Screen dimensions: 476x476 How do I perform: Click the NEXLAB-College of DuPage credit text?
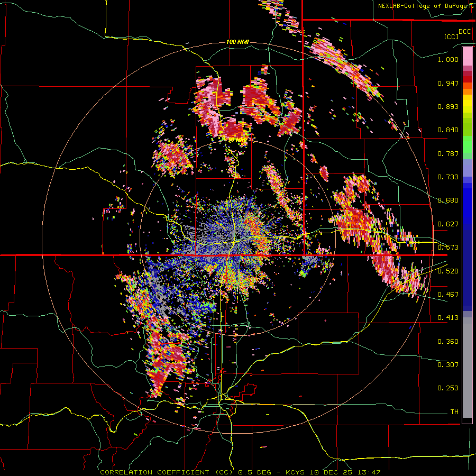(x=423, y=6)
